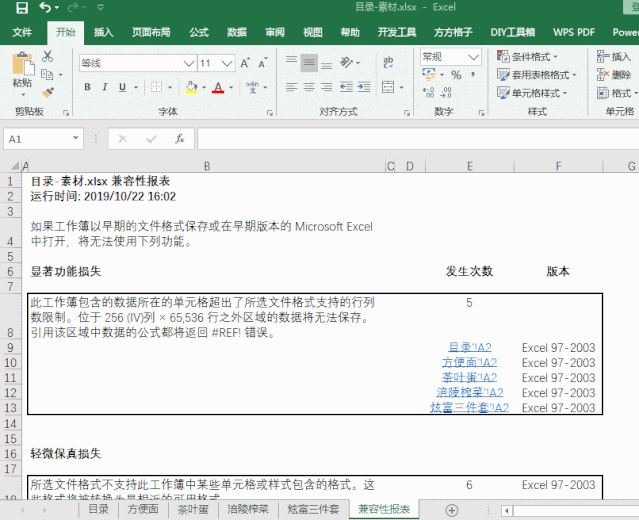The width and height of the screenshot is (639, 520).
Task: Click the Insert Function fx icon
Action: [x=180, y=139]
